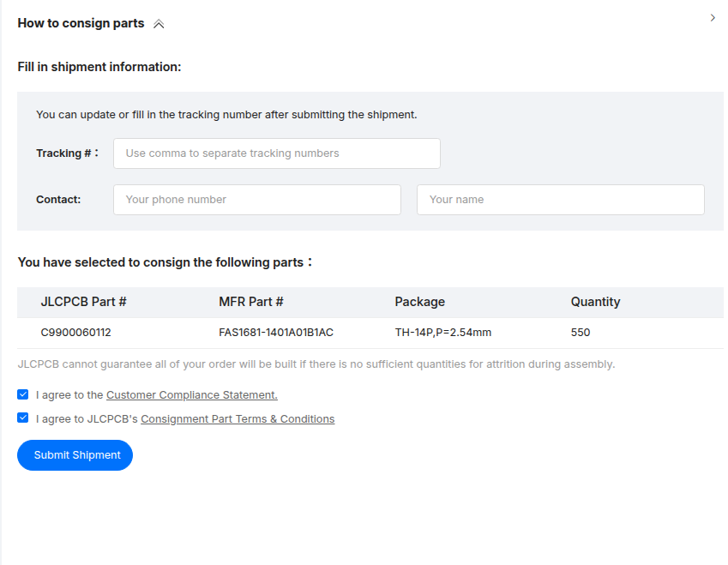This screenshot has height=565, width=728.
Task: Collapse the How to consign parts section
Action: click(159, 24)
